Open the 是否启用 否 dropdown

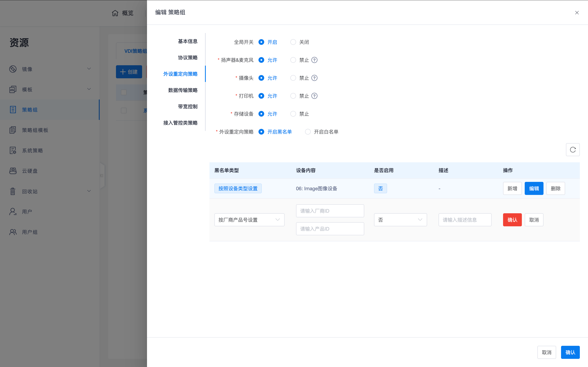(x=400, y=220)
